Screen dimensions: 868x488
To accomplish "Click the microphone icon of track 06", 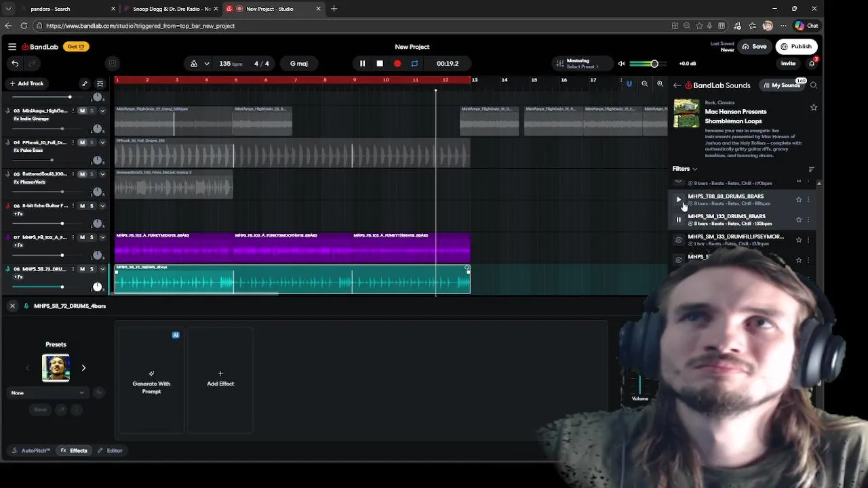I will tap(8, 206).
